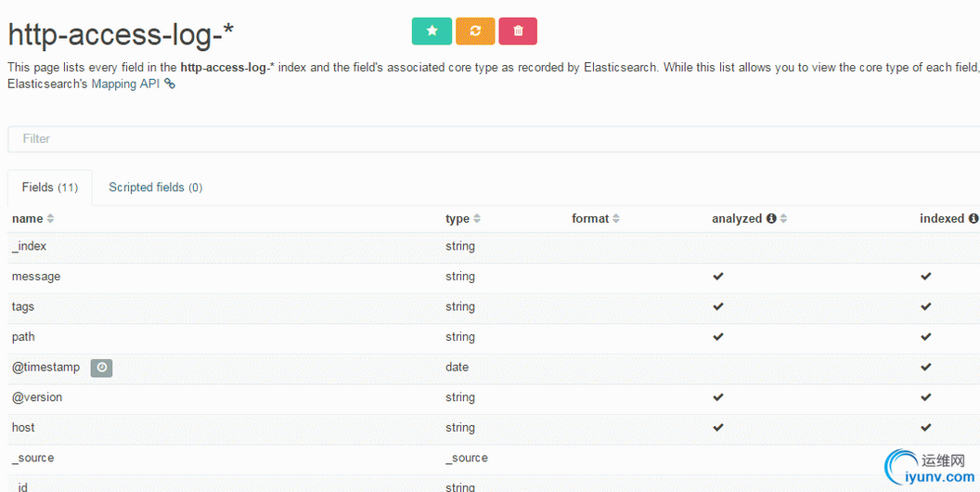
Task: Select the path field name
Action: 23,337
